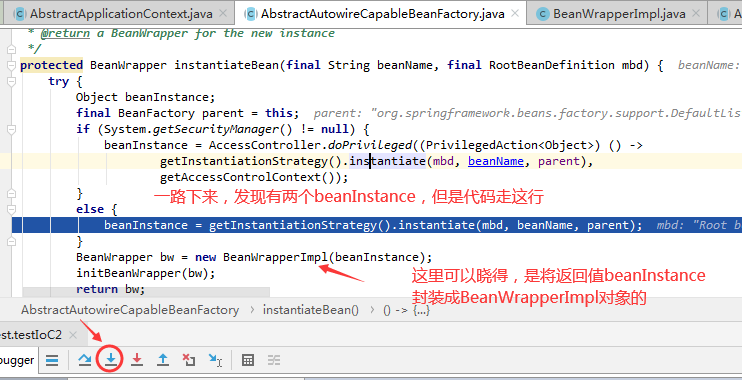Click the red Force Step Into icon
Screen dimensions: 742x380
pyautogui.click(x=137, y=360)
